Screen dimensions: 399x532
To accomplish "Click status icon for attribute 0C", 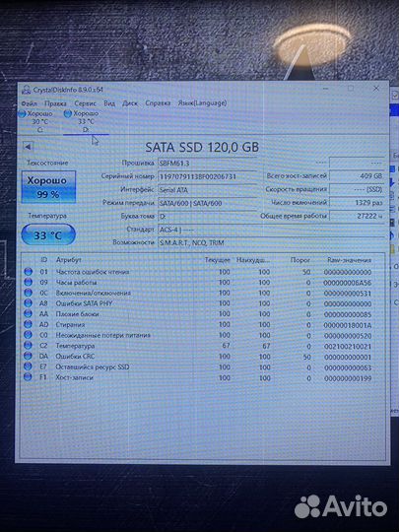I will point(29,293).
